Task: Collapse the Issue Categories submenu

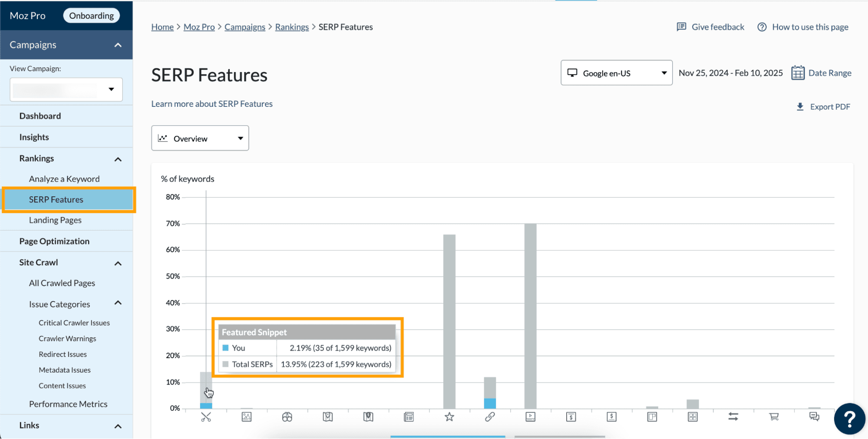Action: (x=118, y=303)
